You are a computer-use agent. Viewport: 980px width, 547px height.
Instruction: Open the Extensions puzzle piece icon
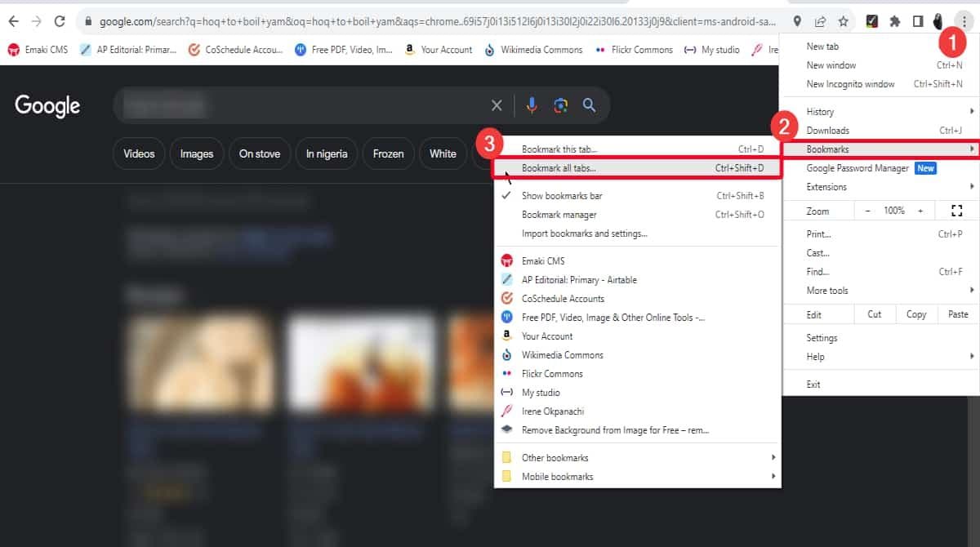point(895,22)
